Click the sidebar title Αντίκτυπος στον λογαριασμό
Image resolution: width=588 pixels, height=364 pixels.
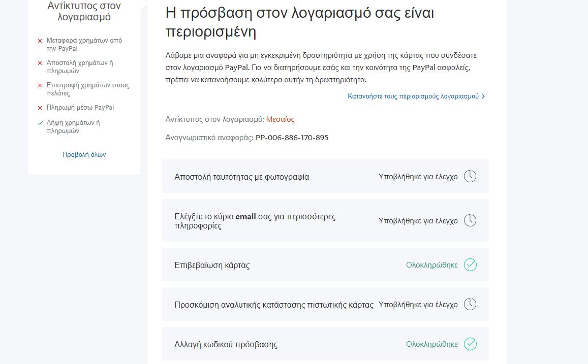pyautogui.click(x=84, y=11)
